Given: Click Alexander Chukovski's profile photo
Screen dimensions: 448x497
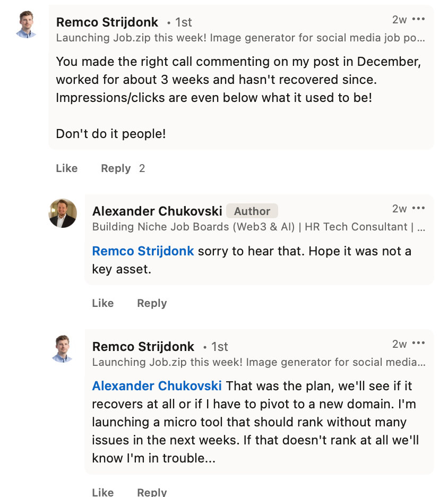Looking at the screenshot, I should [63, 213].
